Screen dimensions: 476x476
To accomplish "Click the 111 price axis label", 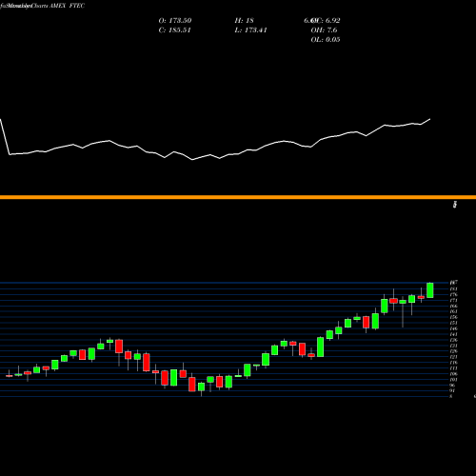I will point(453,368).
